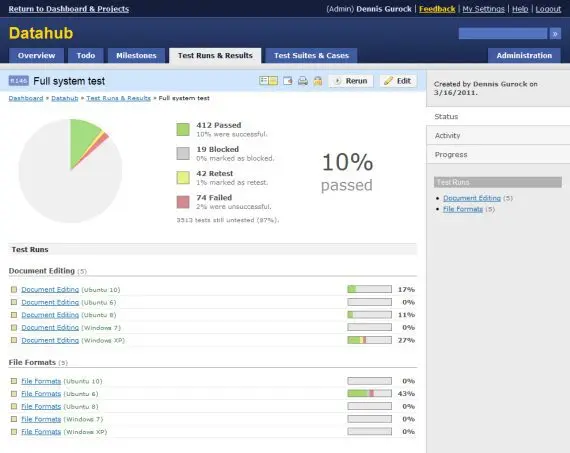This screenshot has height=453, width=570.
Task: Click the File Formats link in the sidebar
Action: point(463,209)
